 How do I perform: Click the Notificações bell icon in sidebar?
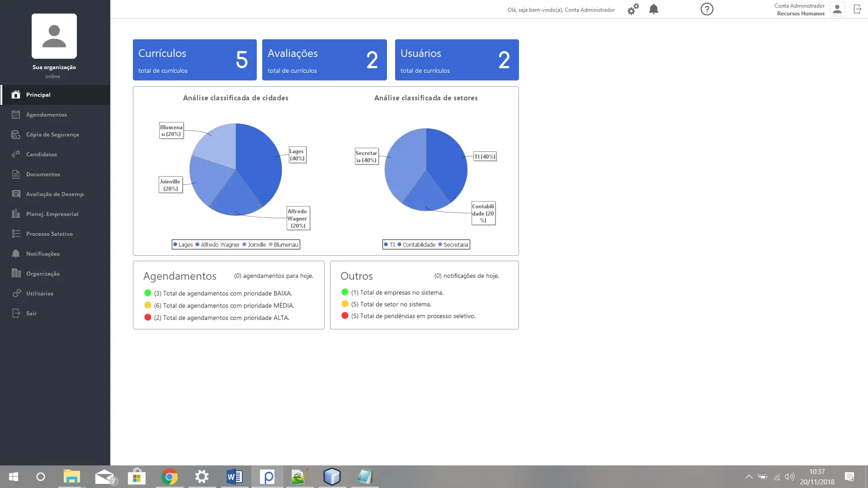pos(16,253)
